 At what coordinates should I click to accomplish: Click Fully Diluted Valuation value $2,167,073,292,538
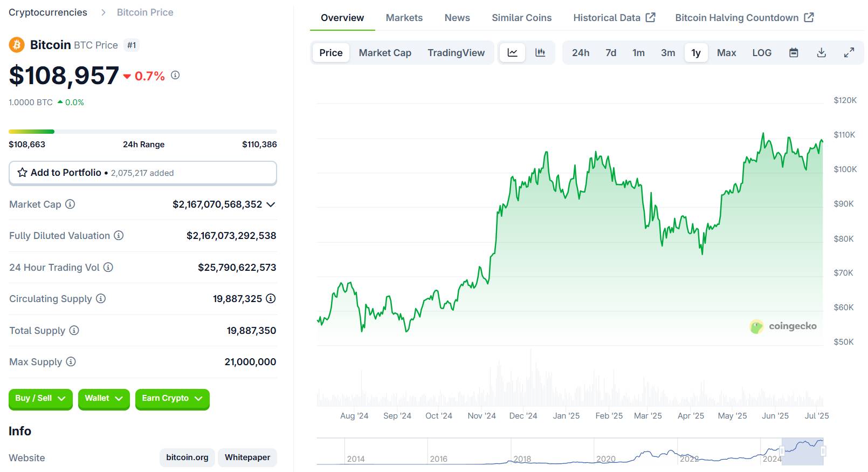(x=231, y=236)
